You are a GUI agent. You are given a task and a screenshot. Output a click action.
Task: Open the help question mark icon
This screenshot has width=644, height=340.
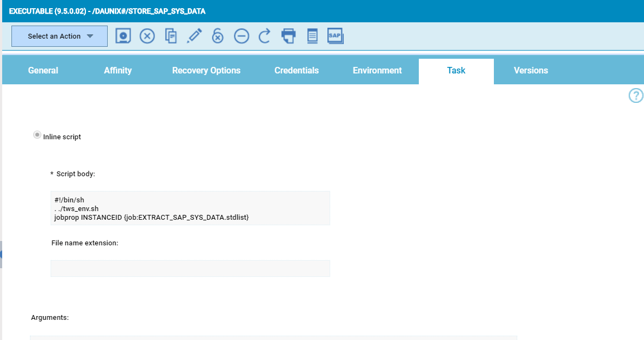point(635,96)
